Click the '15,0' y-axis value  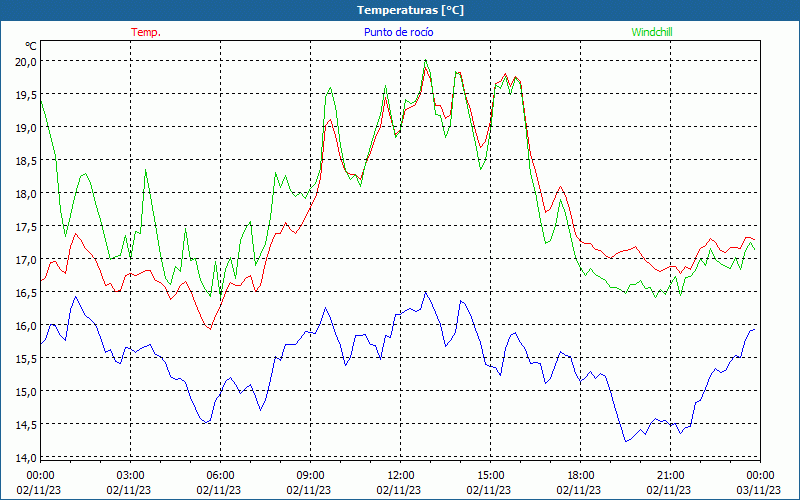coord(27,391)
